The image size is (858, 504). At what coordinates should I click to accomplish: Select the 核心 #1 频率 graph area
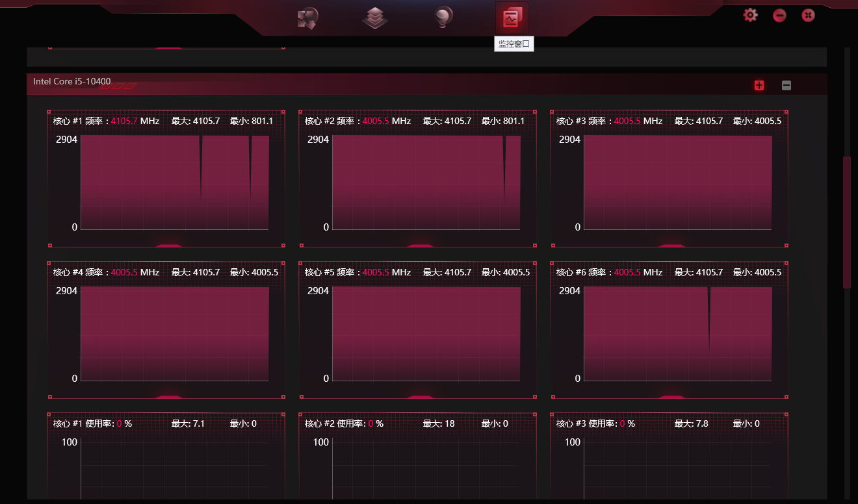click(175, 183)
